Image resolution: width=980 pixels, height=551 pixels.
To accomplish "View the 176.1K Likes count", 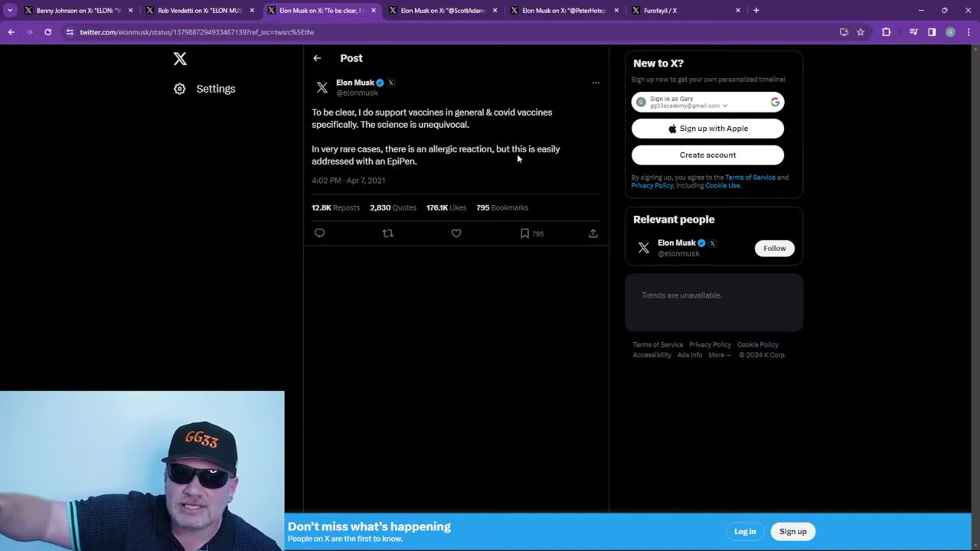I will (446, 207).
